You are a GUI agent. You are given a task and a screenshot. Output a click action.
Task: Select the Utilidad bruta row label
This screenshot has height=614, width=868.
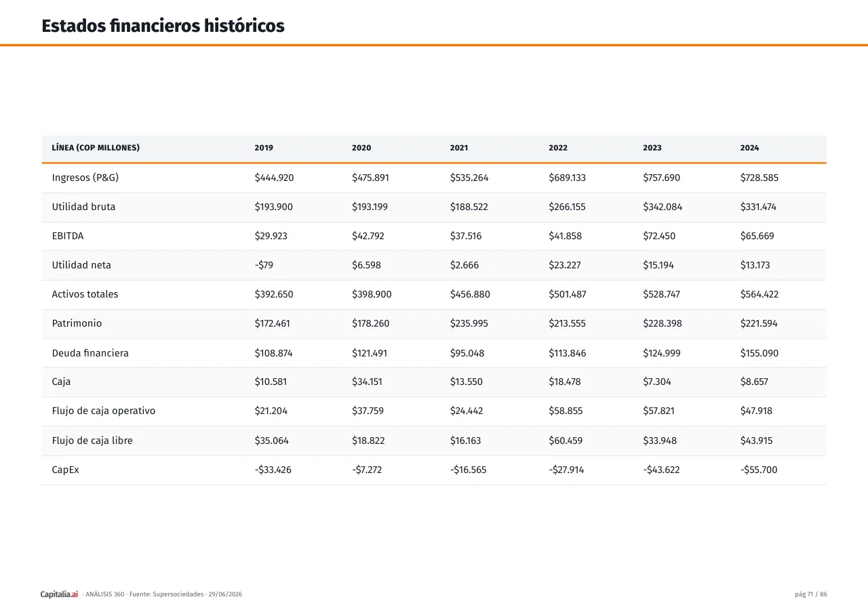(x=83, y=207)
